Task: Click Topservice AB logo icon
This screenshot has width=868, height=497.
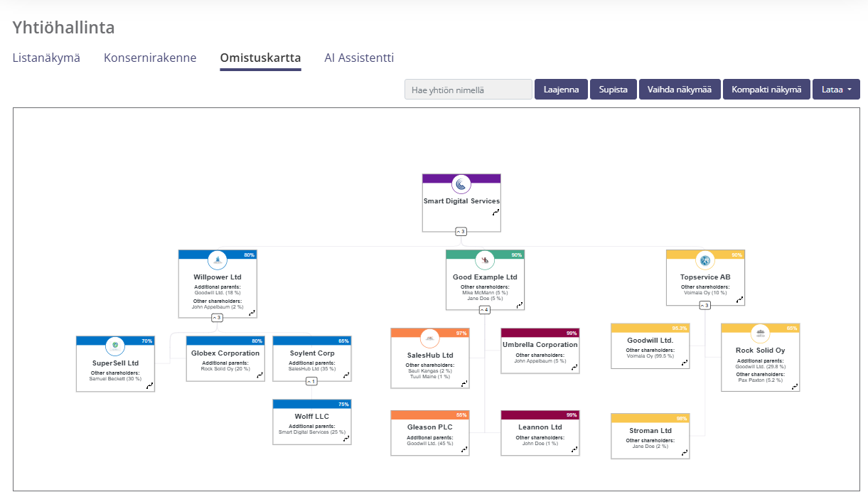Action: [x=704, y=260]
